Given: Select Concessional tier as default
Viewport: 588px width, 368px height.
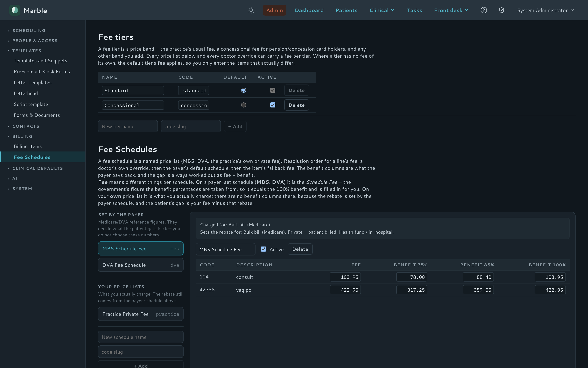Looking at the screenshot, I should (243, 105).
